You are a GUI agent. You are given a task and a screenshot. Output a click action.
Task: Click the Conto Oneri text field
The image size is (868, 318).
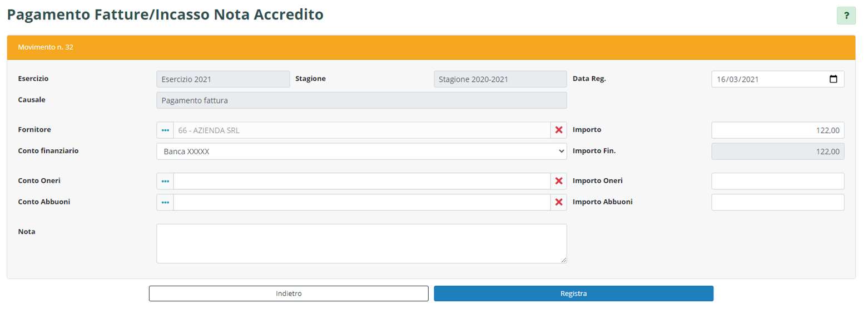pyautogui.click(x=361, y=182)
